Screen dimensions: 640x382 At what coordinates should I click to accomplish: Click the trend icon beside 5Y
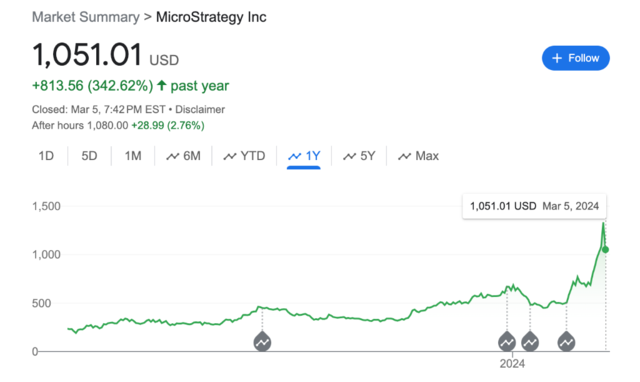[x=349, y=156]
